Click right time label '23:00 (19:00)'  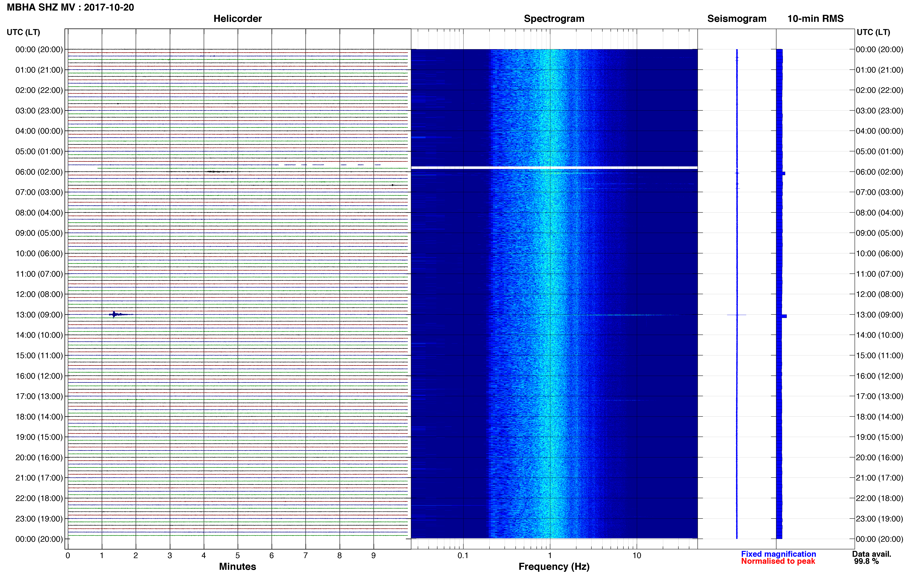879,519
